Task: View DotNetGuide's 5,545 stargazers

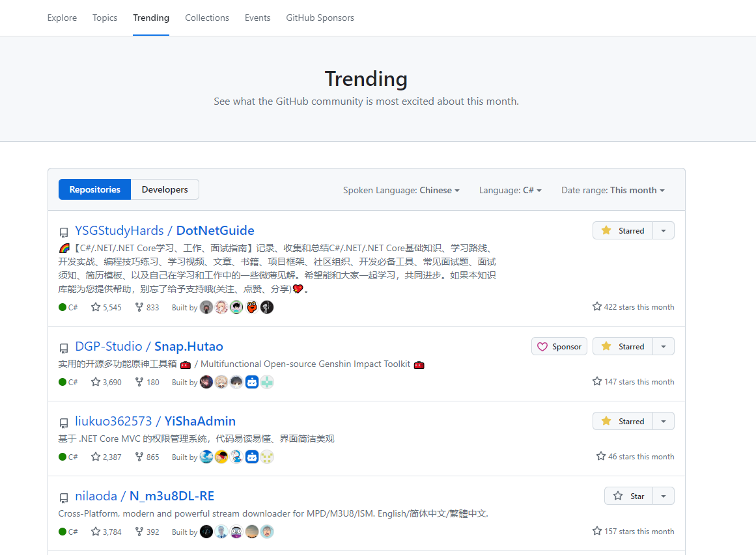Action: [x=106, y=307]
